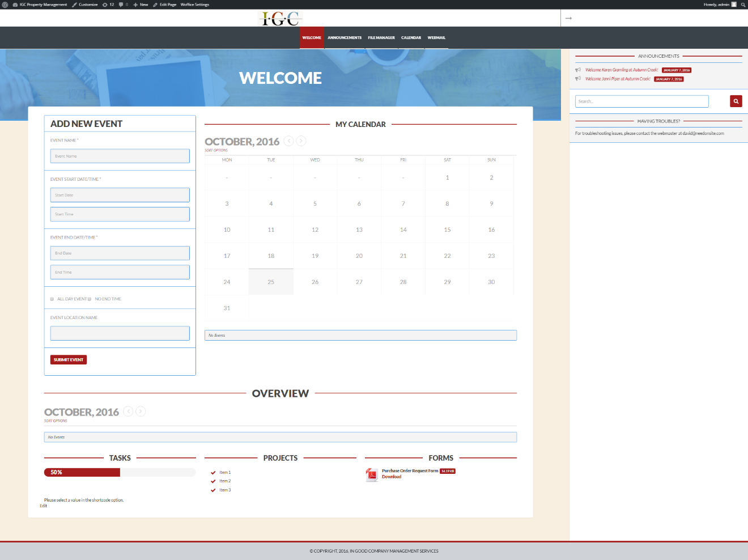Click the WordPress logo in the admin bar

coord(5,5)
